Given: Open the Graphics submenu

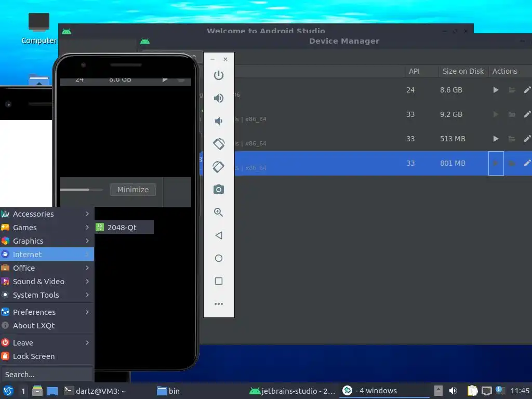Looking at the screenshot, I should [47, 241].
